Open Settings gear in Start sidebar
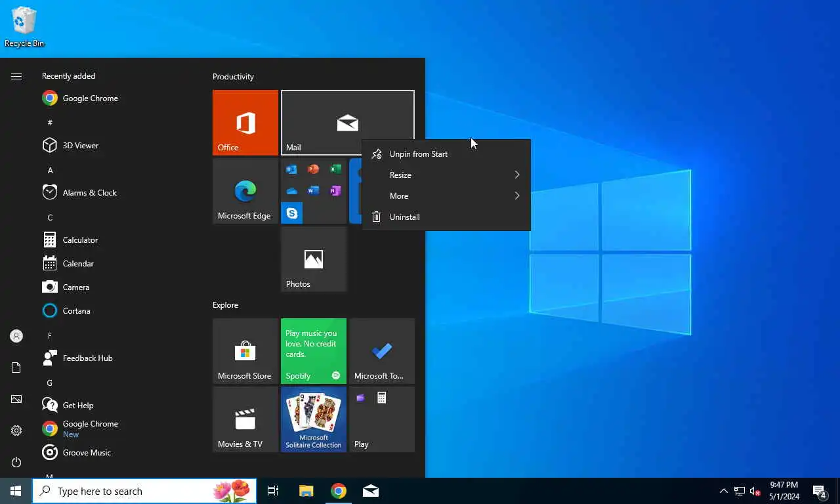The image size is (840, 504). point(16,430)
